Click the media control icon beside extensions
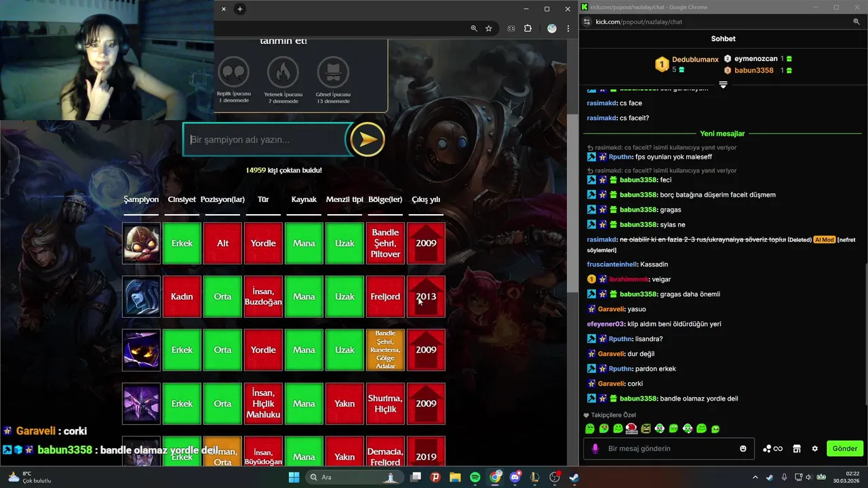Image resolution: width=868 pixels, height=488 pixels. click(511, 28)
